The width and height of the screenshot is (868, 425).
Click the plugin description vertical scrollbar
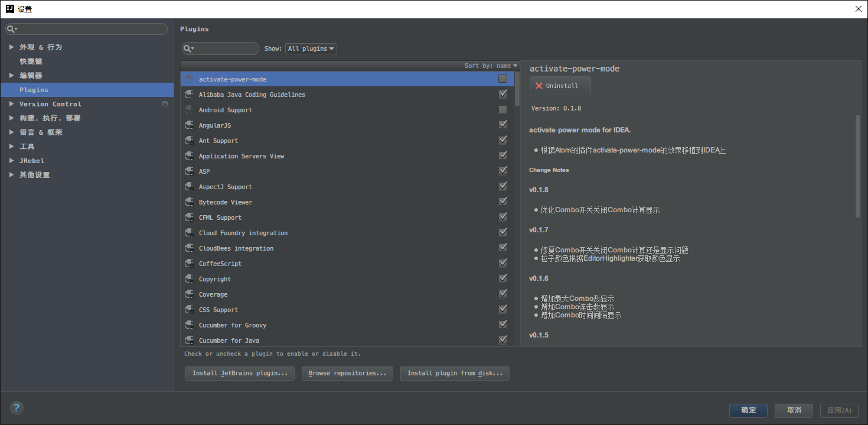pos(857,166)
